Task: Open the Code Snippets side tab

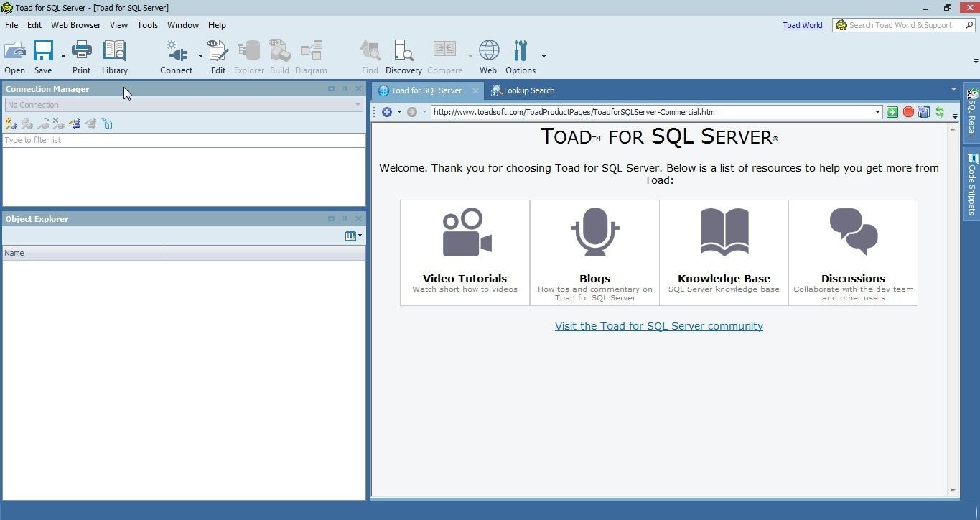Action: point(972,184)
